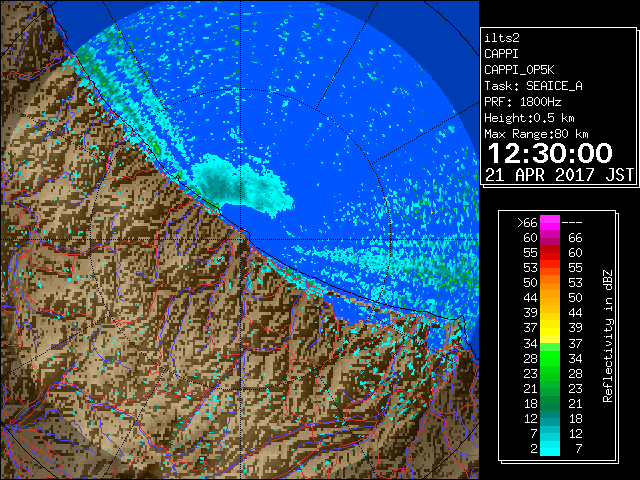Click the 'Height:0.5 km' line

pos(529,118)
